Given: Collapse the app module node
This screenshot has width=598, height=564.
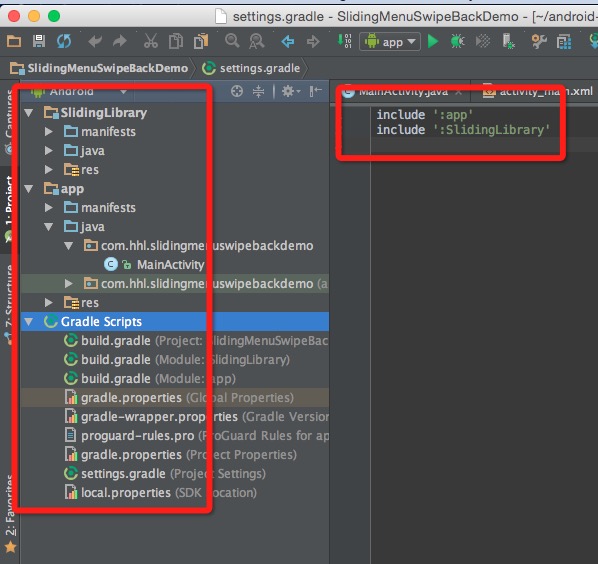Looking at the screenshot, I should [x=29, y=188].
